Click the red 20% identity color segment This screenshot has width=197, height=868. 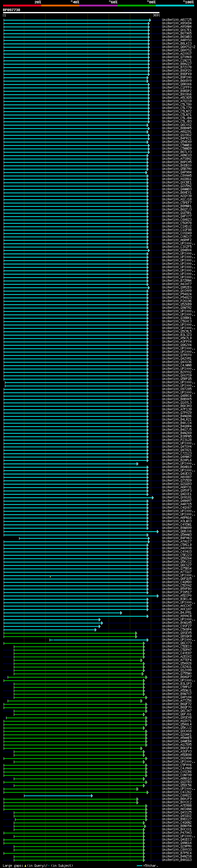(22, 6)
